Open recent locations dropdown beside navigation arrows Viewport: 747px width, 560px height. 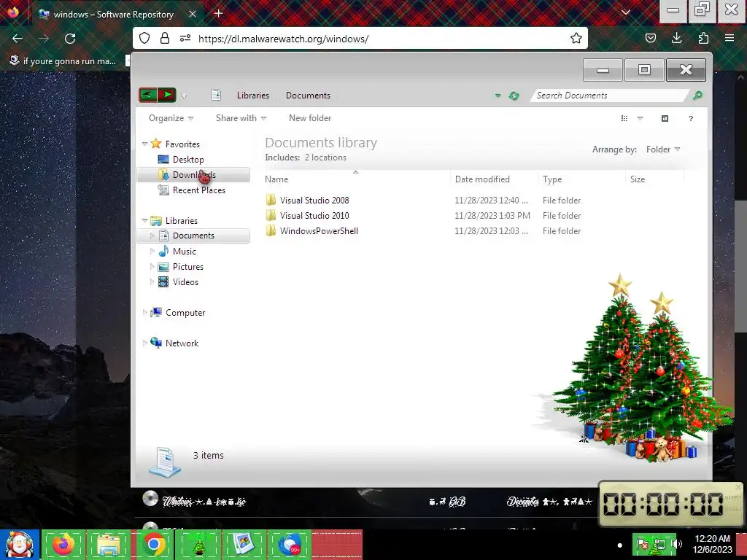coord(184,96)
